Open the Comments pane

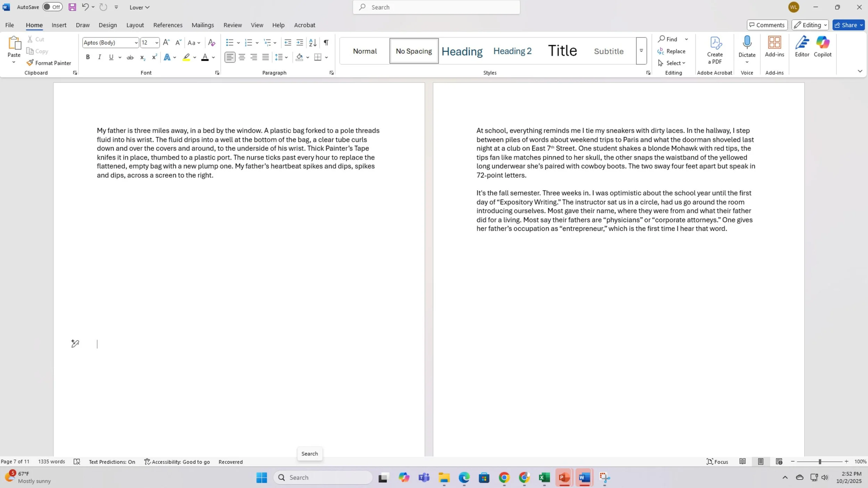click(x=767, y=25)
